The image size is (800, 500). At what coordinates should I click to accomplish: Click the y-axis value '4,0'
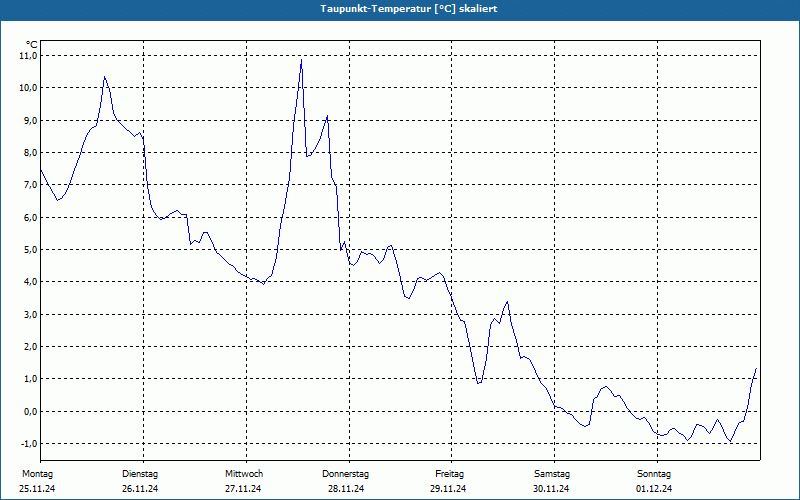(x=30, y=282)
